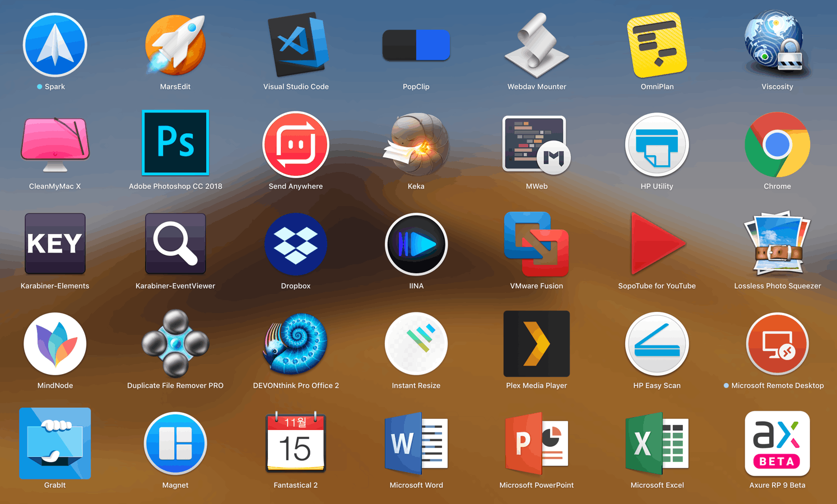The image size is (837, 504).
Task: Launch MarsEdit rocket icon
Action: (x=175, y=45)
